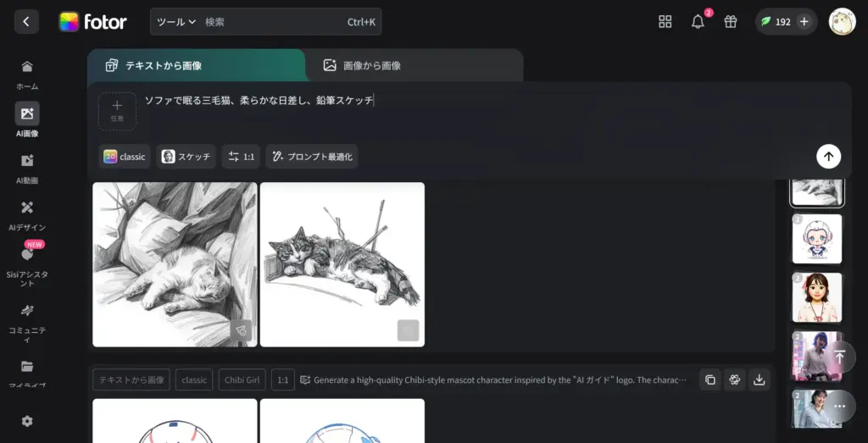Jump to top with arrow button
This screenshot has height=443, width=868.
tap(840, 357)
